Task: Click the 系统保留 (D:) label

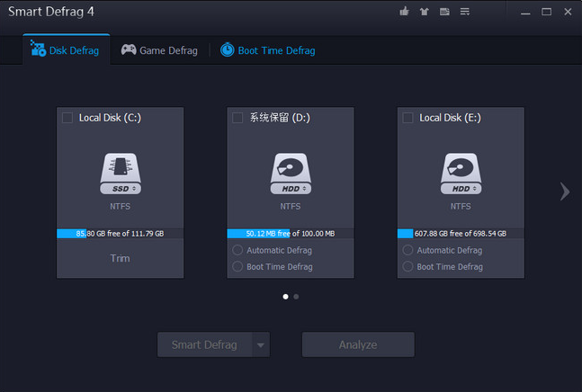Action: (280, 118)
